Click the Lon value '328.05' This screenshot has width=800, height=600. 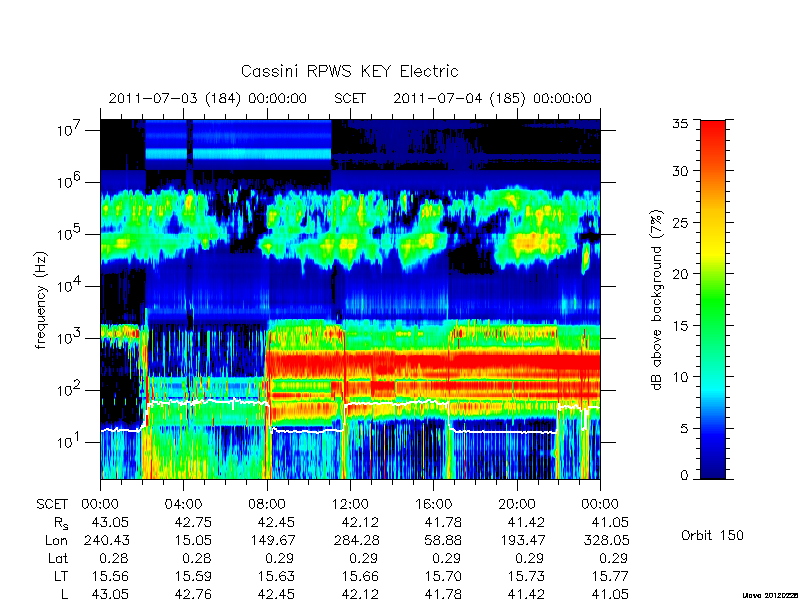point(606,540)
